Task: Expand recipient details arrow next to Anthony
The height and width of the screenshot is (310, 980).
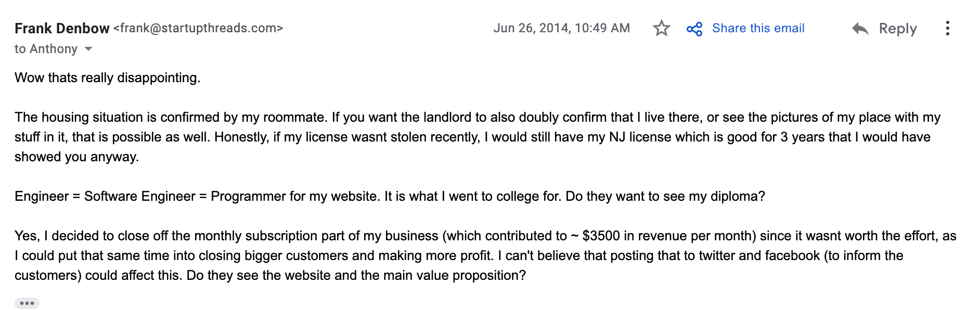Action: 88,49
